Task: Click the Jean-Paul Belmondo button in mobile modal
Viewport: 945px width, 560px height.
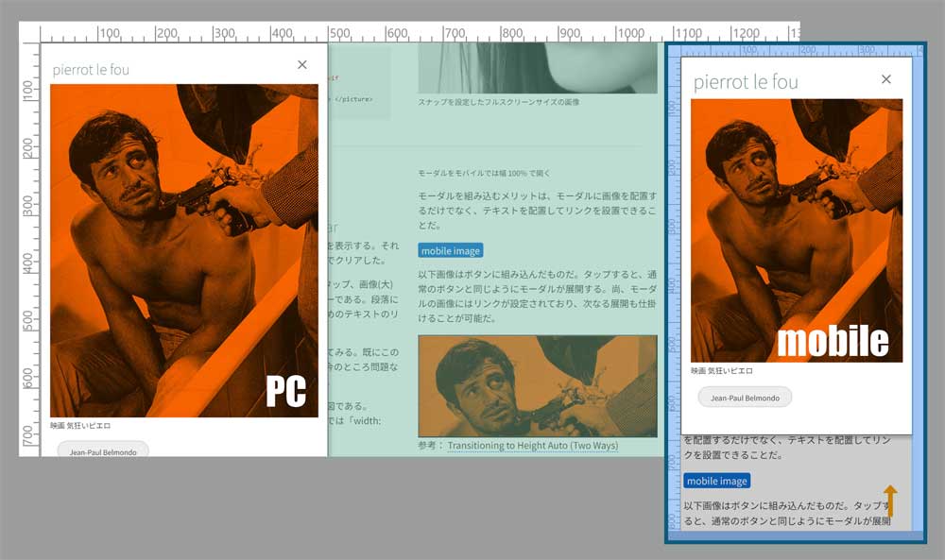Action: (x=745, y=398)
